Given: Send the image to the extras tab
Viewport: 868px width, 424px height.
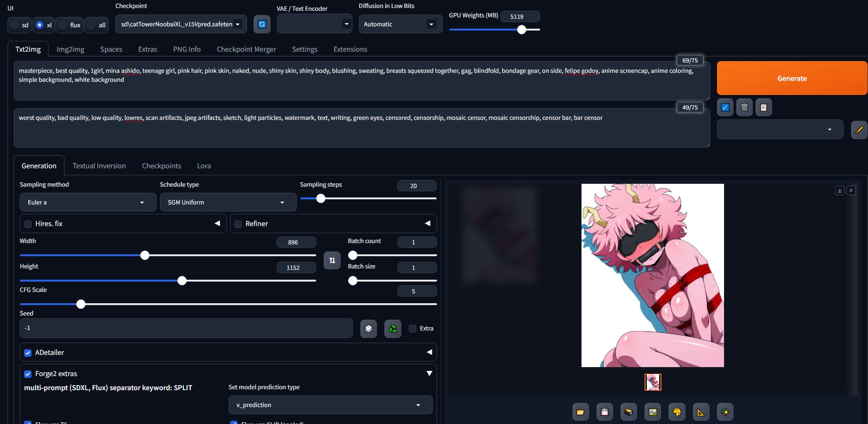Looking at the screenshot, I should pos(701,412).
